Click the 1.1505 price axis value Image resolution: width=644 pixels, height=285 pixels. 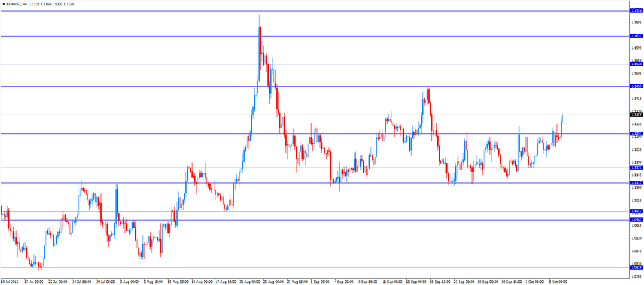point(636,74)
